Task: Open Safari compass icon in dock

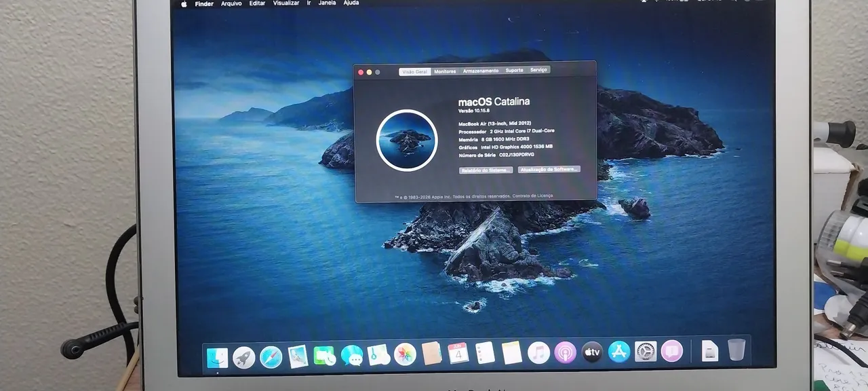Action: [271, 356]
